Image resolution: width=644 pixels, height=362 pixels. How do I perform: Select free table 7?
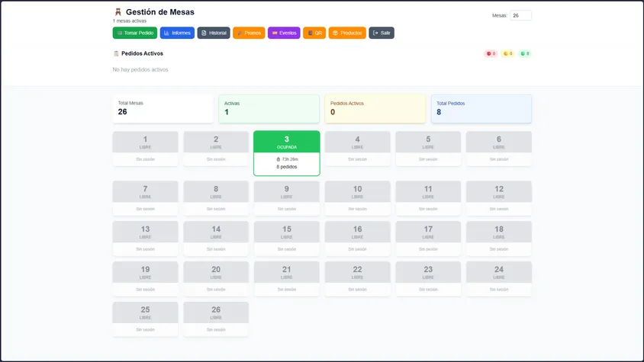click(146, 198)
